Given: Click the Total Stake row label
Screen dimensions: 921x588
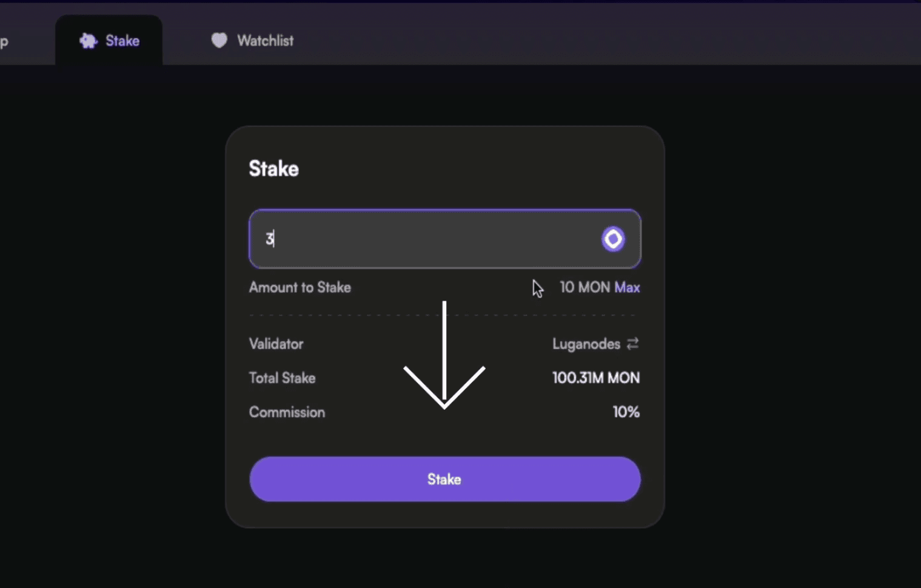Looking at the screenshot, I should pos(282,378).
